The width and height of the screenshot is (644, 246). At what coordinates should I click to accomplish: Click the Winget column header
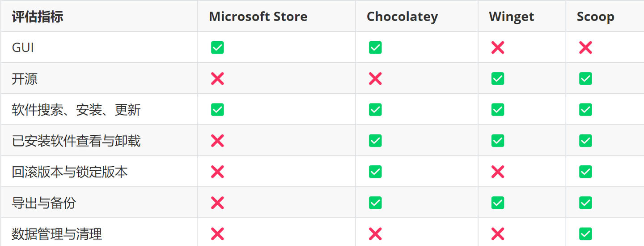point(511,17)
